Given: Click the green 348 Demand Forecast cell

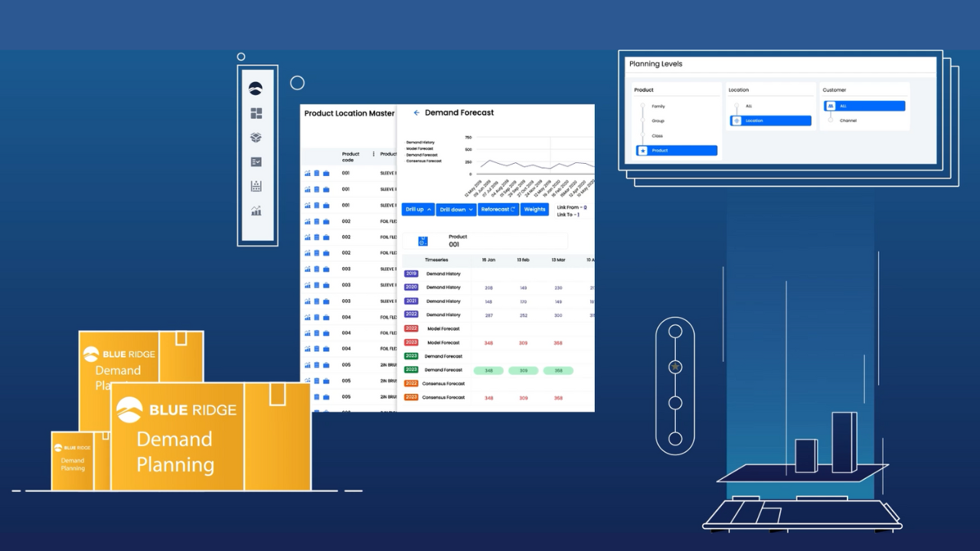Looking at the screenshot, I should (488, 370).
